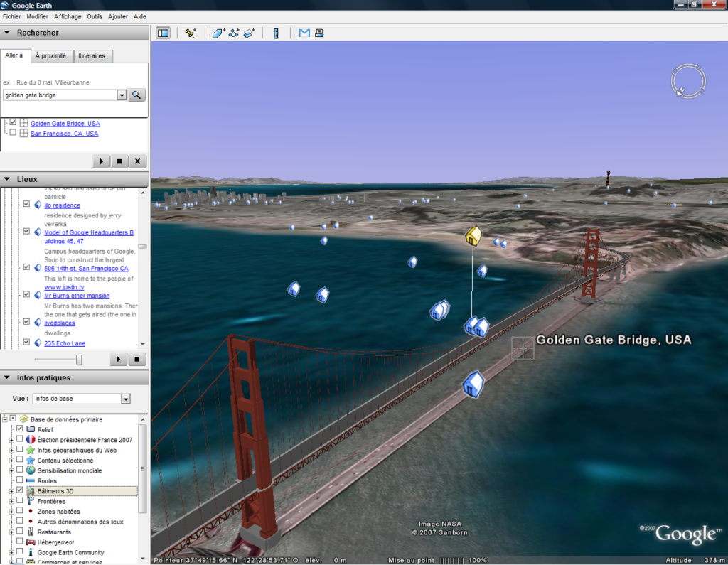
Task: Open the Vue Infos de base dropdown
Action: click(x=125, y=399)
